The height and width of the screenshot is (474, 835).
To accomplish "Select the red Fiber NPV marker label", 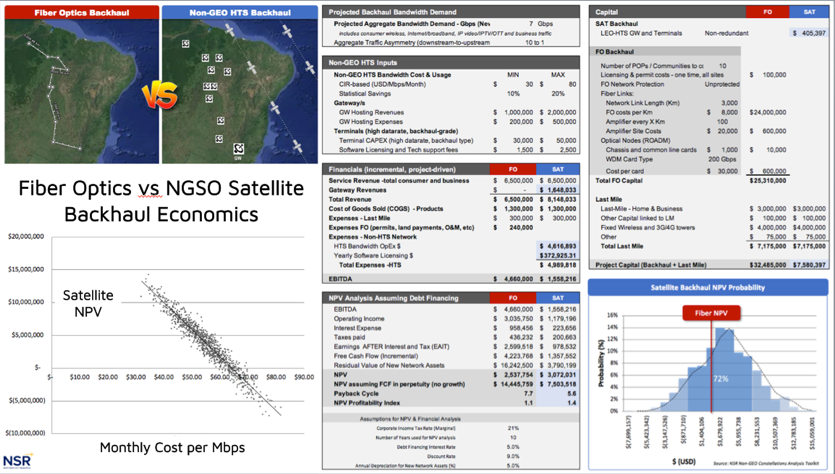I will click(x=711, y=313).
